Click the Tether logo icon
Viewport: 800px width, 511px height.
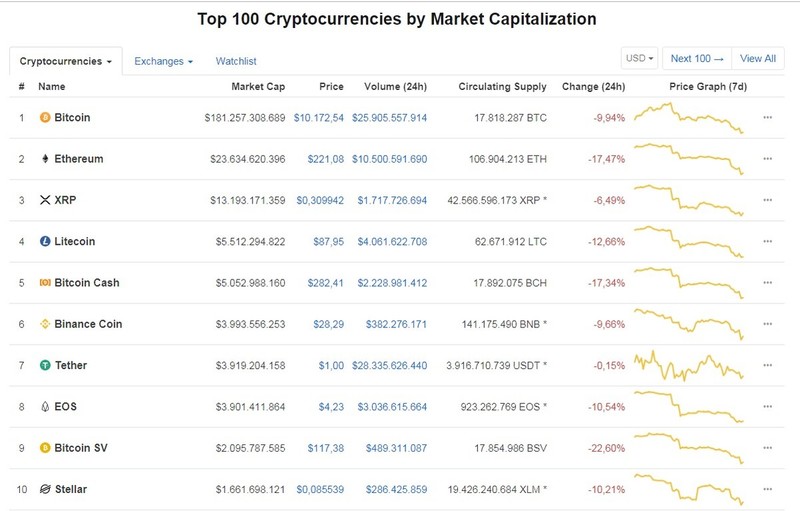point(45,366)
